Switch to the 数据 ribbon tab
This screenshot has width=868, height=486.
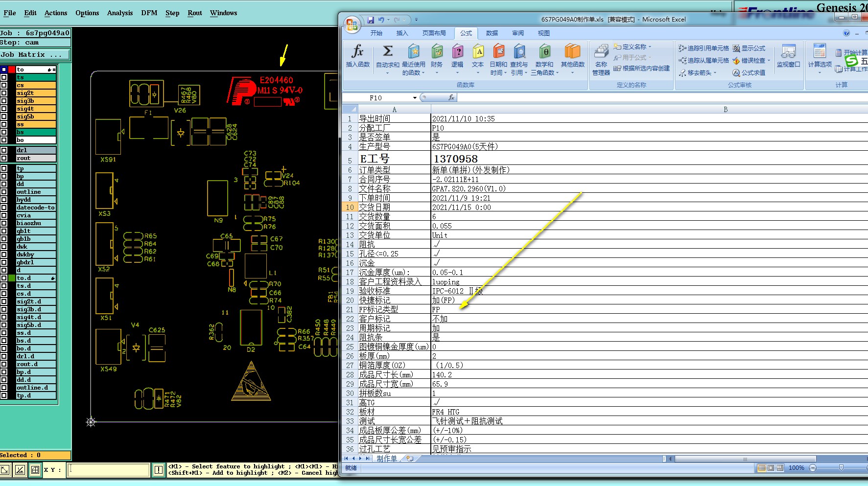[x=492, y=33]
